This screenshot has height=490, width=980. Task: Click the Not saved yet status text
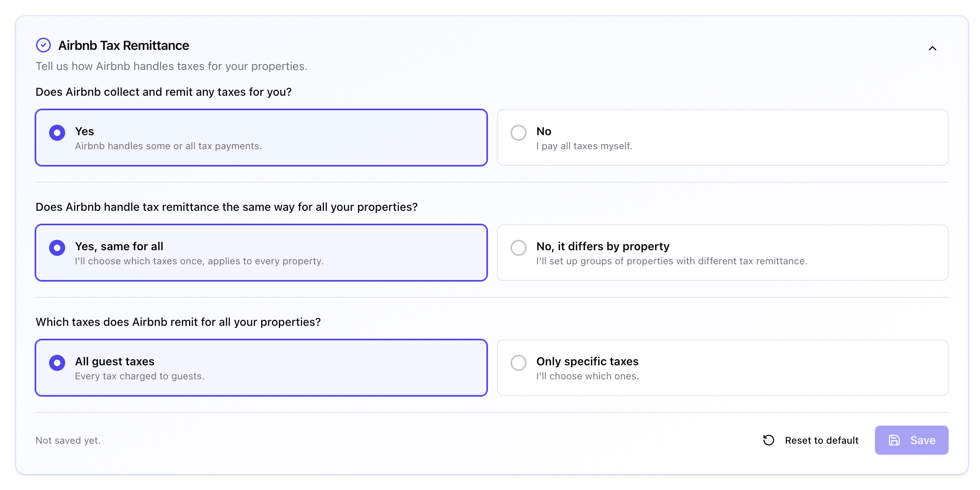(x=68, y=441)
